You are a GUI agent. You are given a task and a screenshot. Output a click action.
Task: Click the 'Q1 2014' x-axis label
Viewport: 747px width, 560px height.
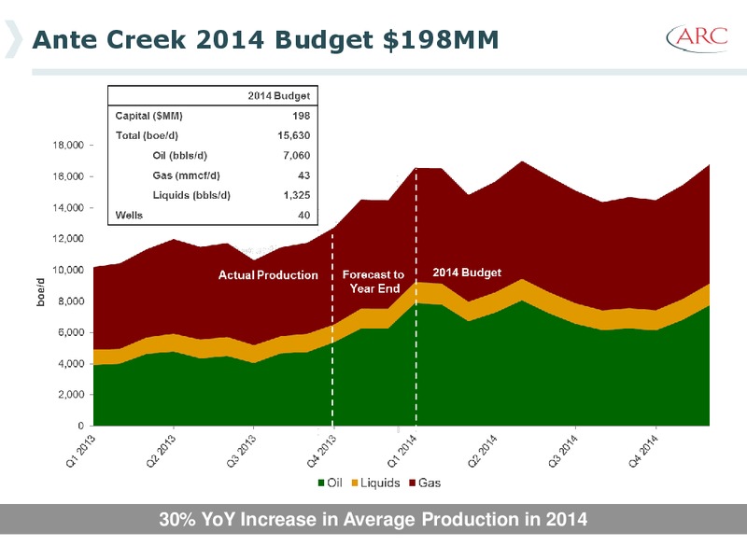coord(402,451)
